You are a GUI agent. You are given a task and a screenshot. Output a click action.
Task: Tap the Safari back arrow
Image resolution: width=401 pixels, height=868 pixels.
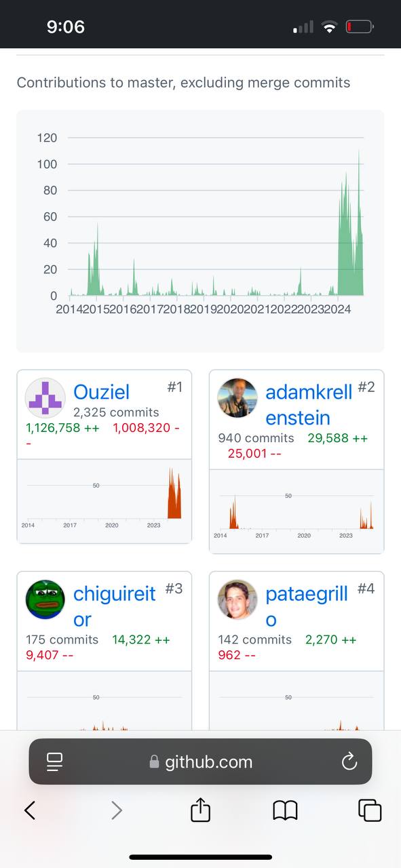(30, 810)
